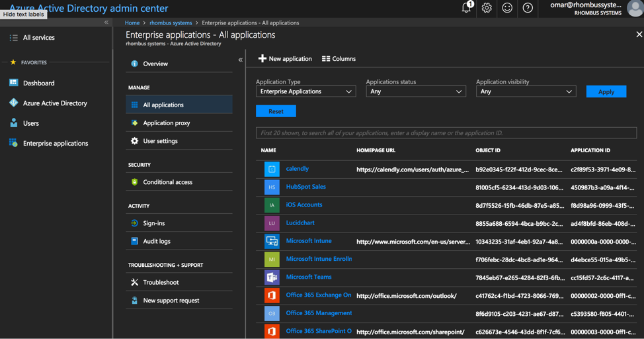Click the feedback smiley icon
This screenshot has width=644, height=339.
[507, 8]
